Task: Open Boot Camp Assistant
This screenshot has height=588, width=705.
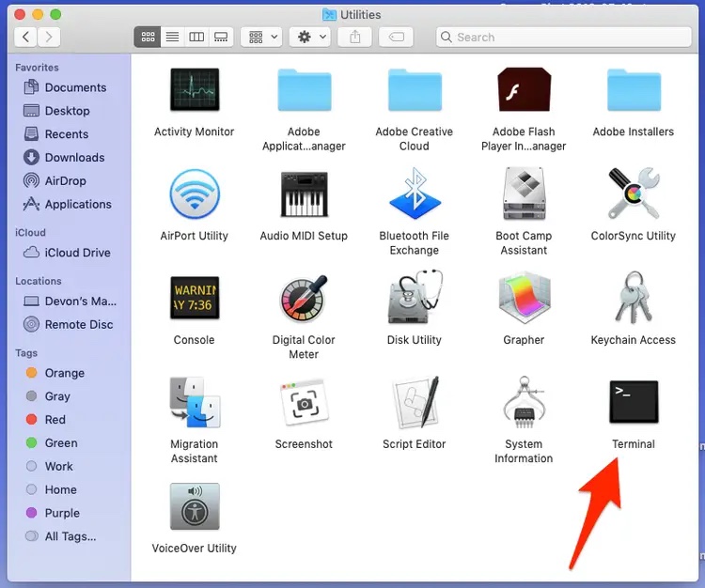Action: [524, 195]
